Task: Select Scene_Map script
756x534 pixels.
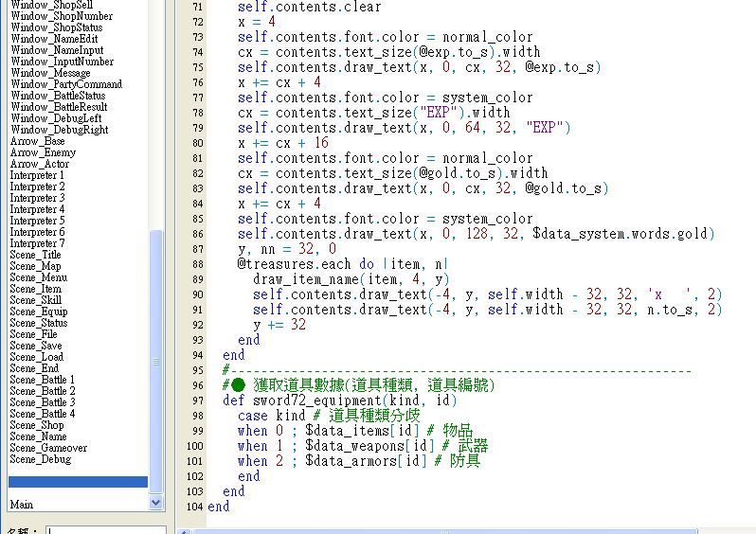Action: [x=35, y=266]
